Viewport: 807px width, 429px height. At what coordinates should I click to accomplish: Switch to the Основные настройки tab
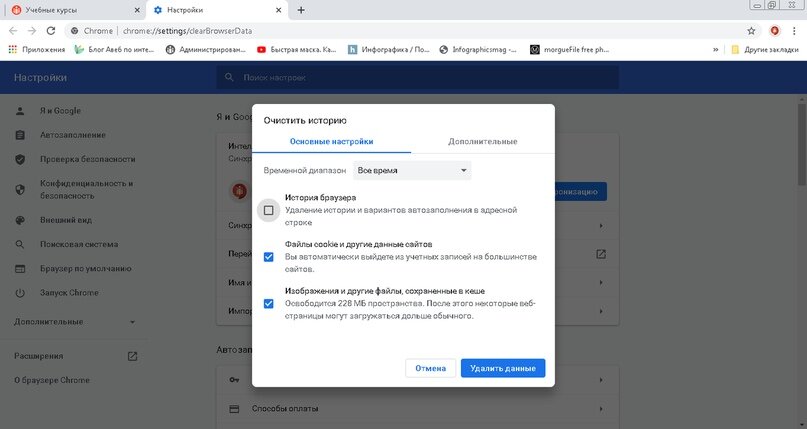[331, 141]
